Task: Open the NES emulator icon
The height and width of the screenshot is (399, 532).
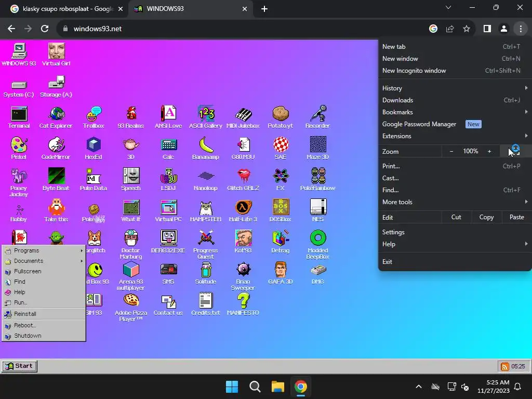Action: point(317,211)
